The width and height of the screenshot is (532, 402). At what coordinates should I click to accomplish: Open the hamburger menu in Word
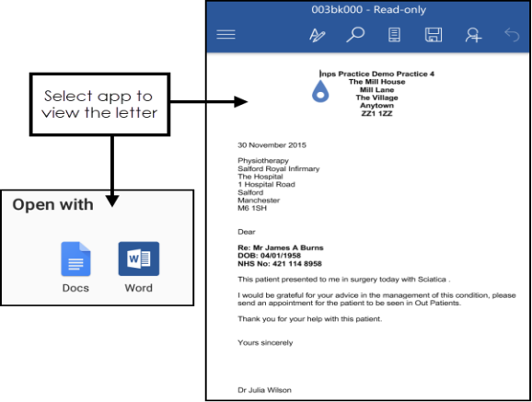click(x=226, y=34)
